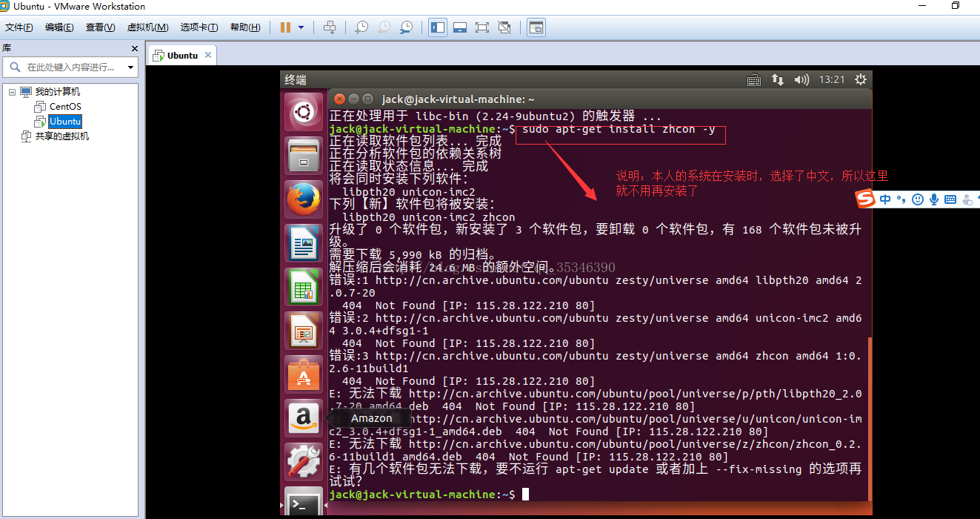Viewport: 980px width, 519px height.
Task: Open Ubuntu Software from the launcher
Action: coord(304,374)
